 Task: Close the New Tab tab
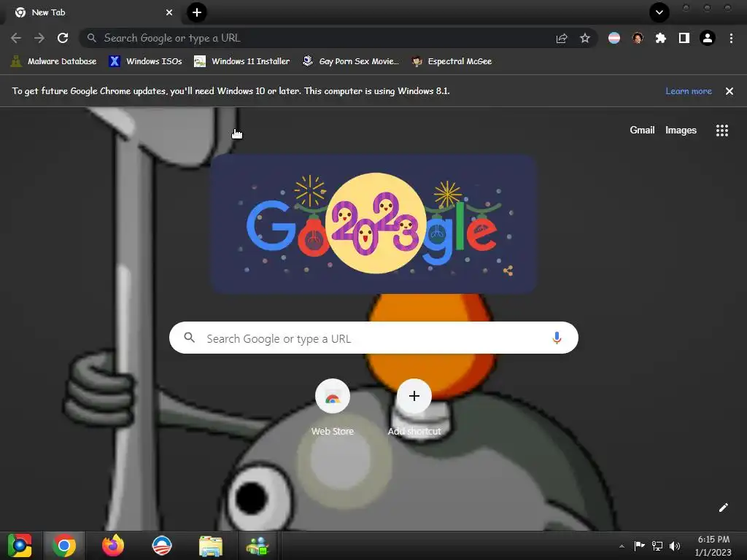(x=169, y=12)
